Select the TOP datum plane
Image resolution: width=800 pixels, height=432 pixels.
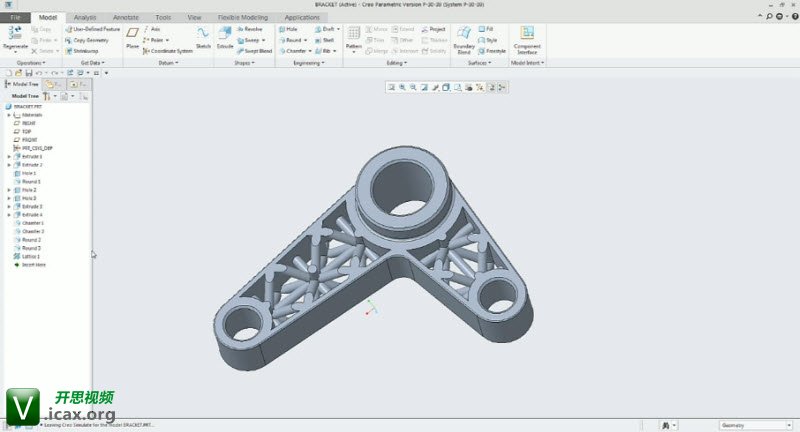click(x=27, y=131)
